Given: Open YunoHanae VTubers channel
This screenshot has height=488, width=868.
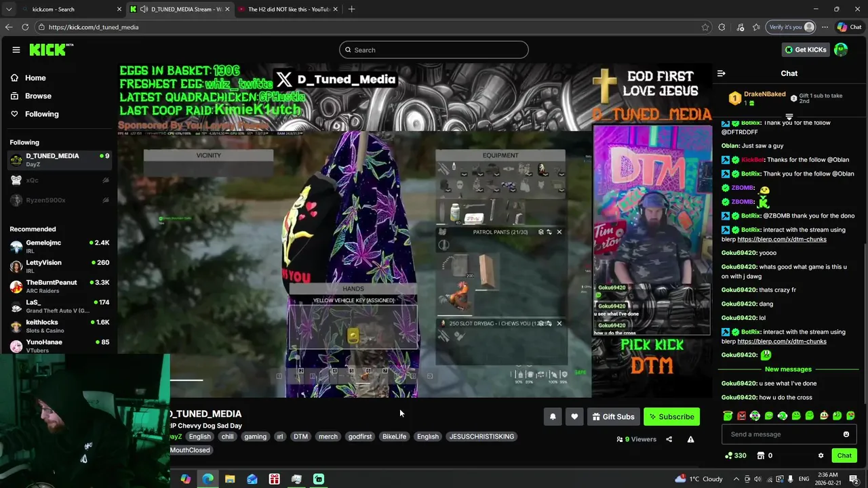Looking at the screenshot, I should (x=60, y=346).
